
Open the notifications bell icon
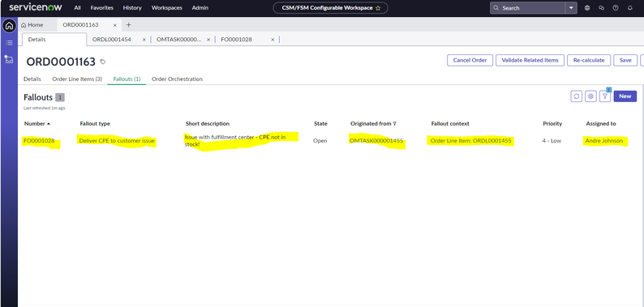629,8
